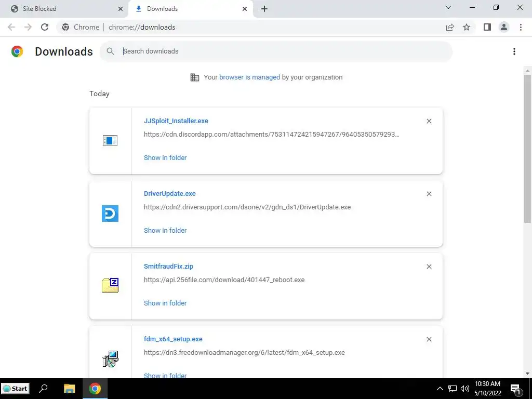Screen dimensions: 532x399
Task: Open taskbar search magnifier
Action: click(44, 389)
